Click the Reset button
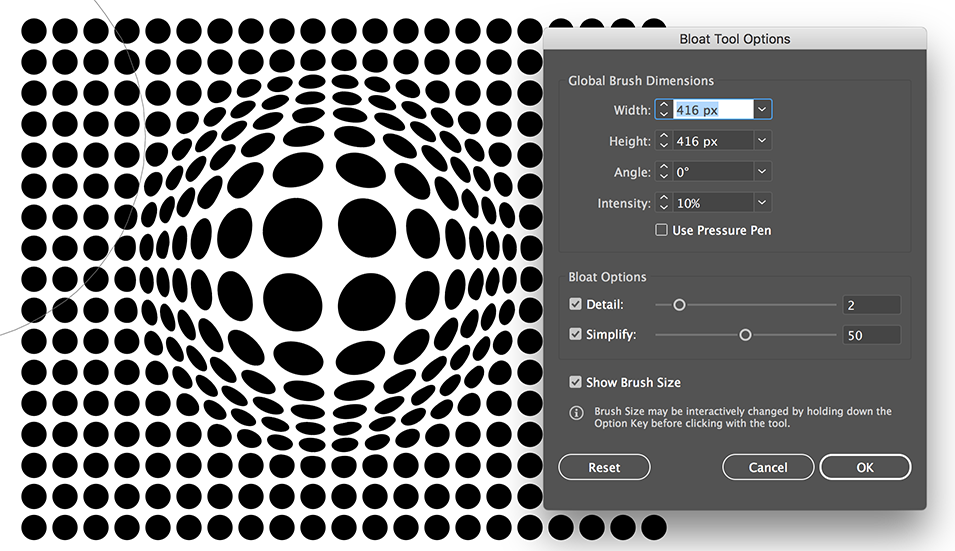The width and height of the screenshot is (955, 551). 604,467
